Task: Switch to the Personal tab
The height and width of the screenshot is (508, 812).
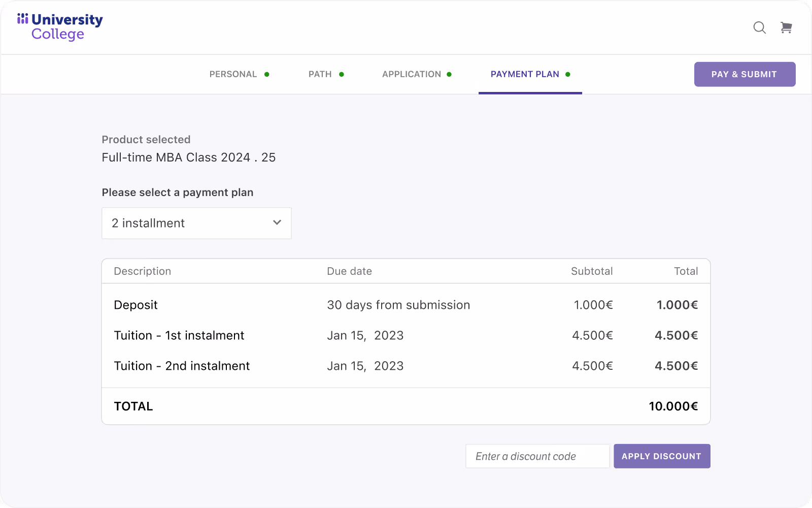Action: (233, 74)
